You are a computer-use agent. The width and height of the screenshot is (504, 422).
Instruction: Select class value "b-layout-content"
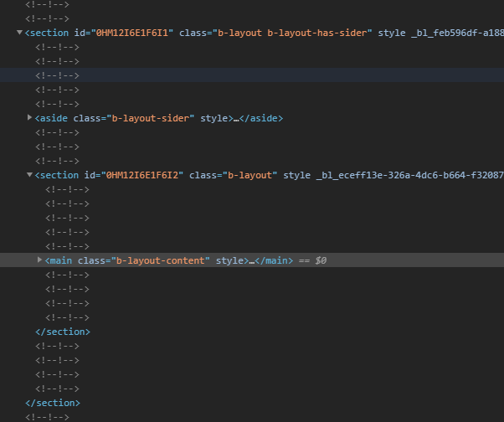161,260
